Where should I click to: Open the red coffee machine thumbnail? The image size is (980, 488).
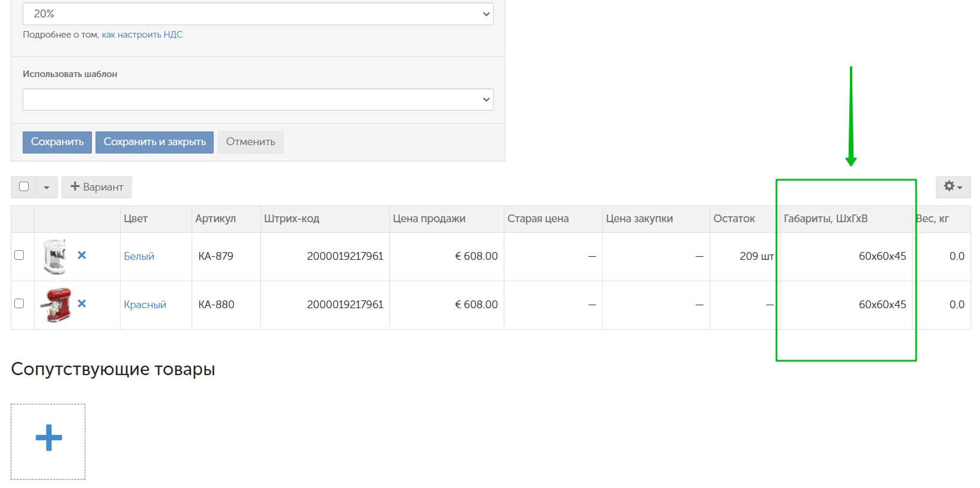(55, 305)
